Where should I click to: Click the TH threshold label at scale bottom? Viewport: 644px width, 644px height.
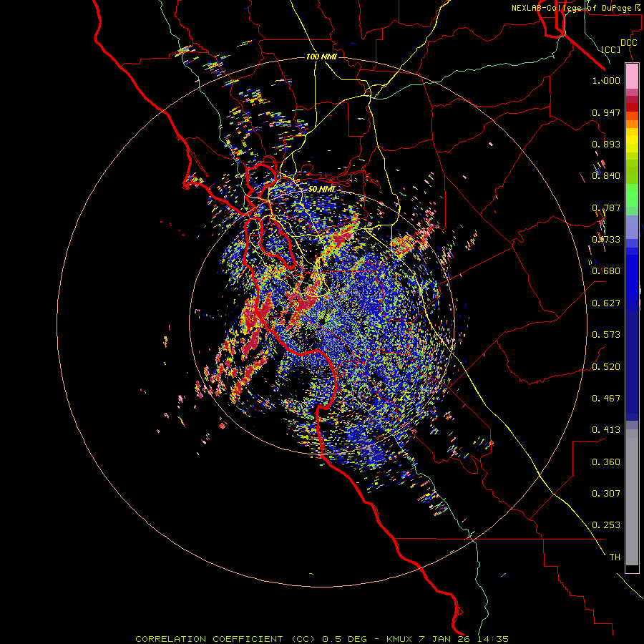tap(615, 557)
